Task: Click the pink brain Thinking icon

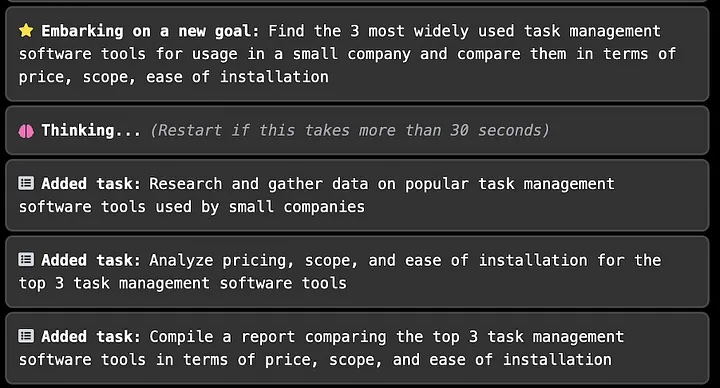Action: click(x=26, y=131)
